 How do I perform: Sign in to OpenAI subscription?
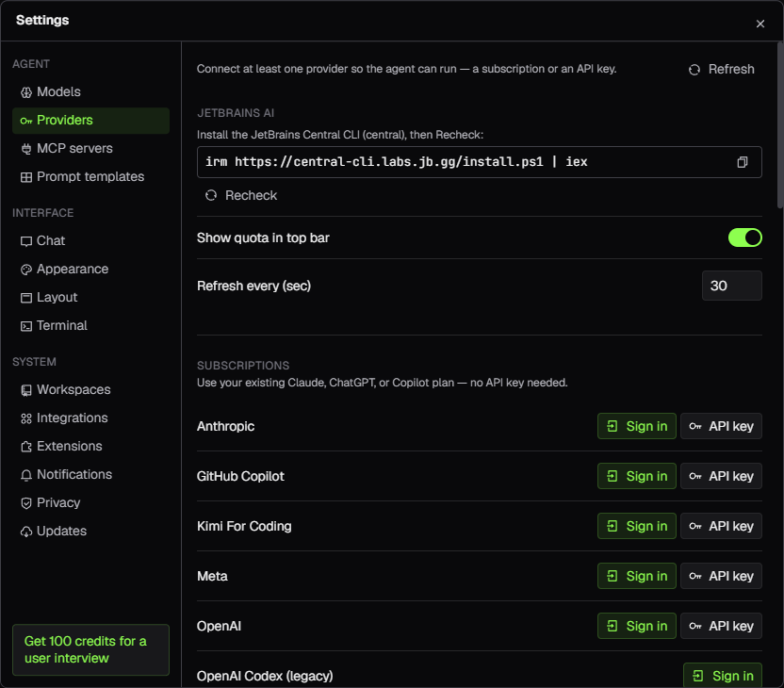pyautogui.click(x=636, y=626)
